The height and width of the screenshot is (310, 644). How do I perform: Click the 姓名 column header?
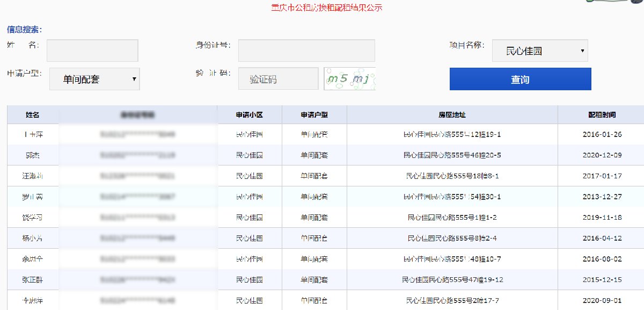(x=33, y=115)
